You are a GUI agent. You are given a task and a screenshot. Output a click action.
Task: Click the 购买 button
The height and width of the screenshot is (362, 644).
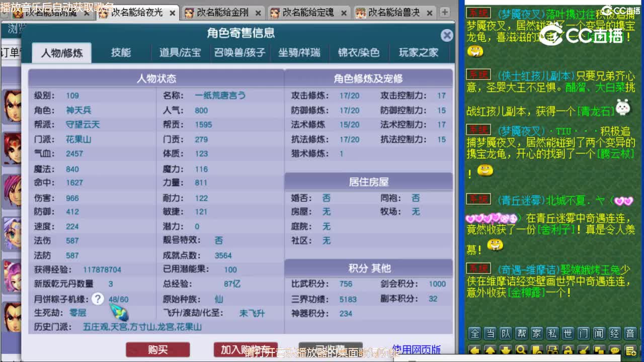[158, 350]
